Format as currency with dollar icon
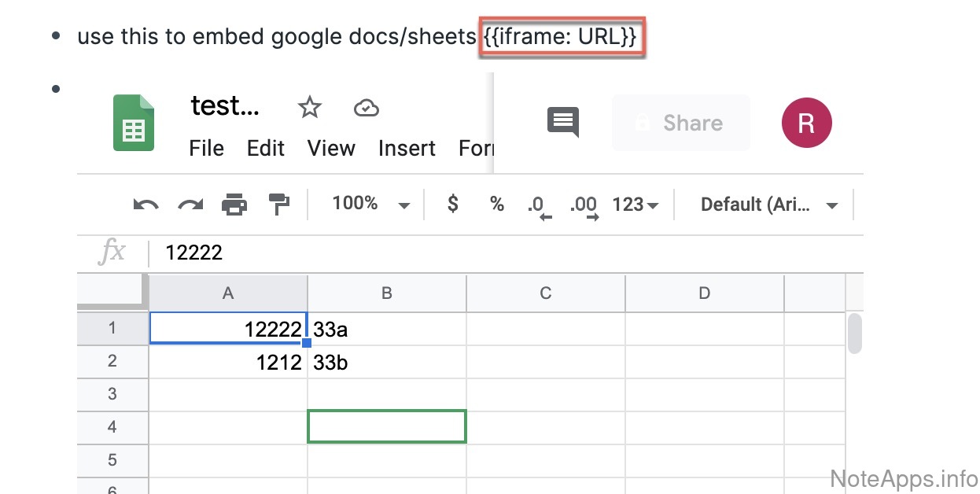The image size is (980, 494). point(452,204)
